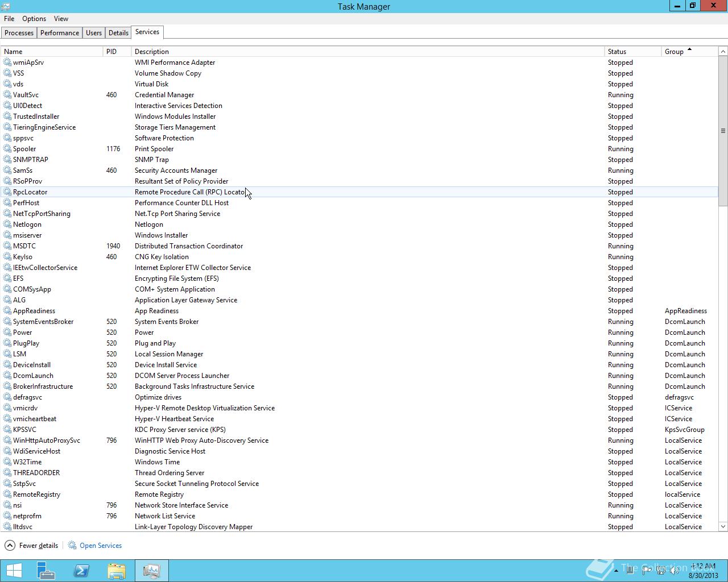This screenshot has height=582, width=728.
Task: Sort services by Description column header
Action: coord(367,52)
